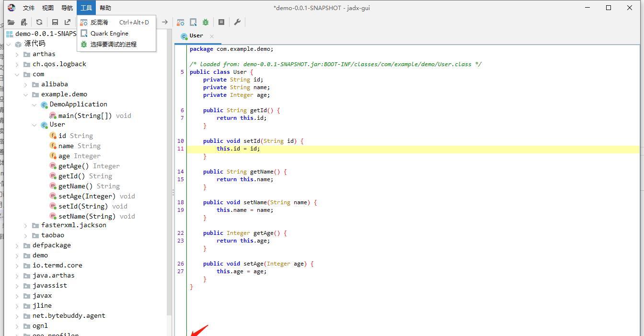Viewport: 644px width, 336px height.
Task: Collapse the example.demo package
Action: [x=26, y=94]
